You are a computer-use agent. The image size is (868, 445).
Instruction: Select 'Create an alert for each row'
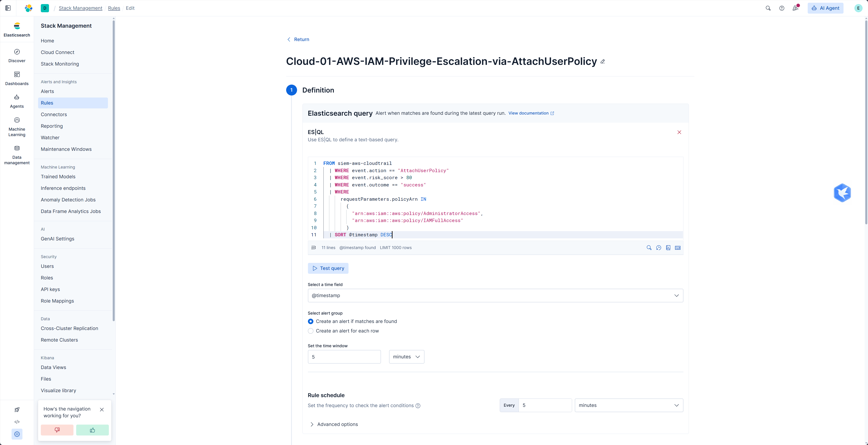coord(310,331)
